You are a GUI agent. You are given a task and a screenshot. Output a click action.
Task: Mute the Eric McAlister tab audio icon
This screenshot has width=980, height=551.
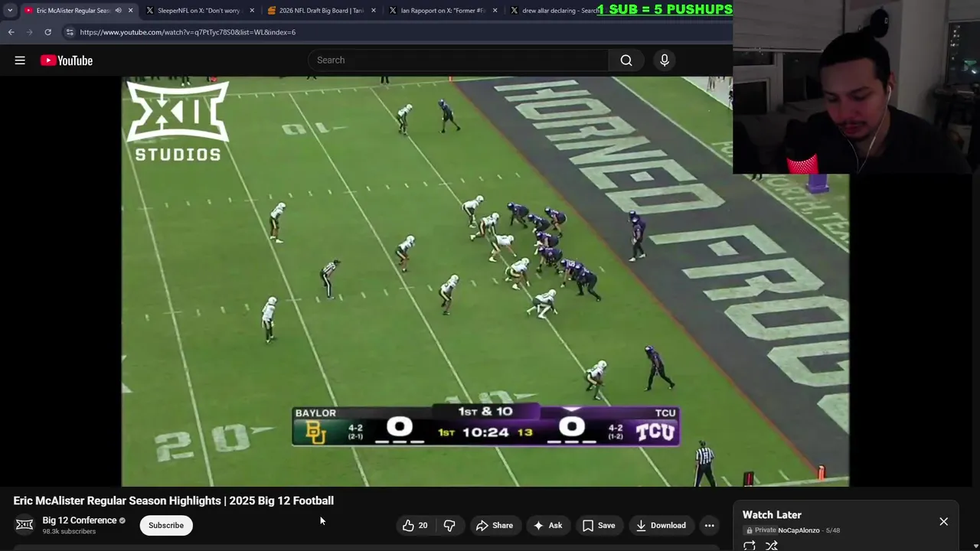[x=118, y=11]
